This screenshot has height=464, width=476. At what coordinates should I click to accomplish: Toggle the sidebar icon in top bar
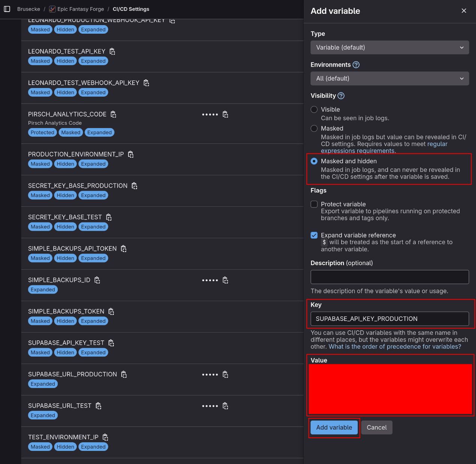[7, 9]
